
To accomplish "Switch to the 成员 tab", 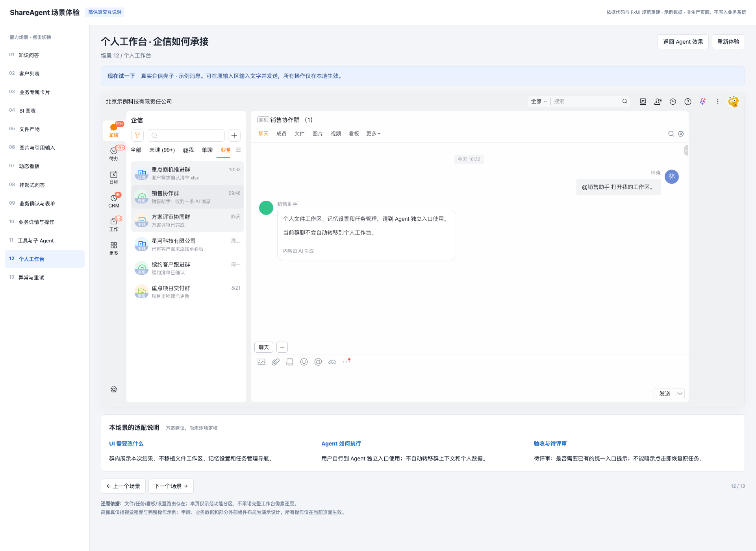I will (x=281, y=134).
